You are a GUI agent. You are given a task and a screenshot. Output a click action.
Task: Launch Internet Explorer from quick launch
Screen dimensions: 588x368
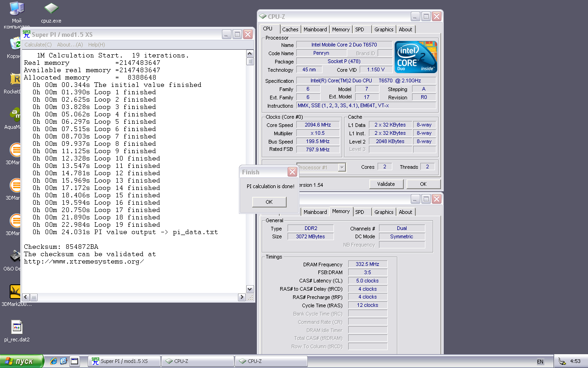click(53, 361)
